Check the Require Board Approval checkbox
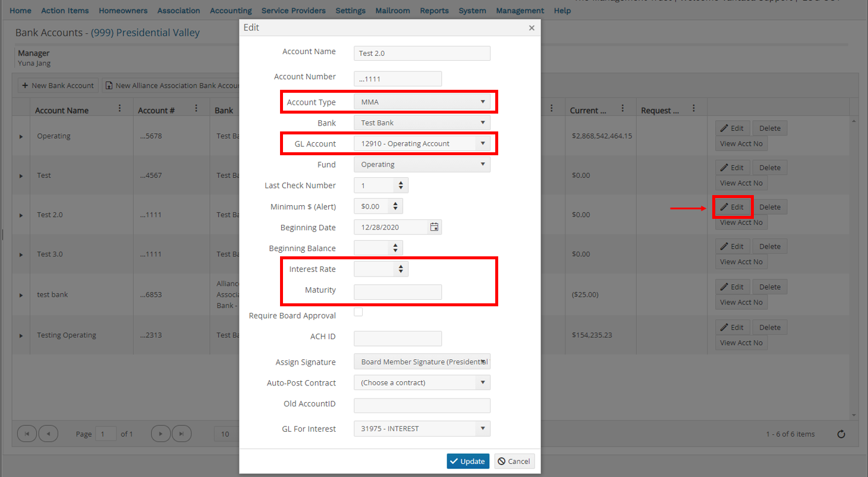868x477 pixels. tap(358, 311)
